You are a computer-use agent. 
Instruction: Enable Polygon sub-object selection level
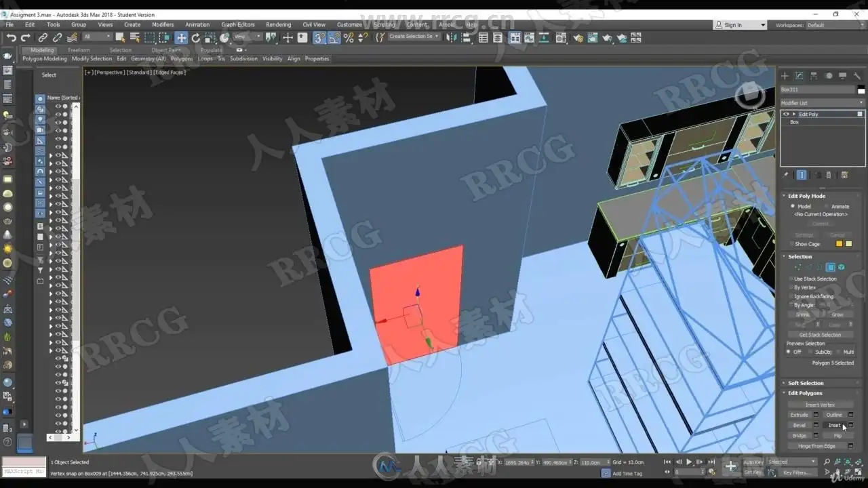[x=830, y=268]
